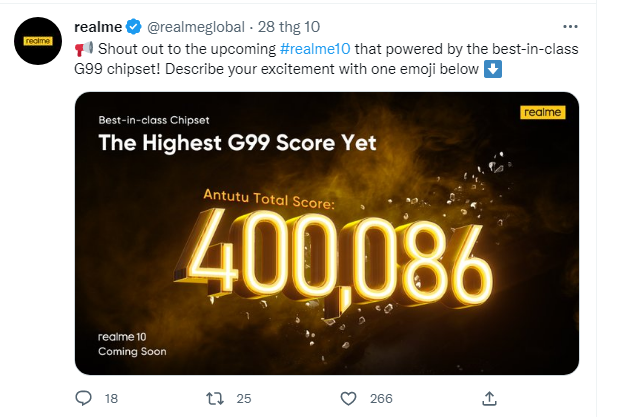Open the @realmeglobal handle link
The image size is (618, 417).
point(195,27)
